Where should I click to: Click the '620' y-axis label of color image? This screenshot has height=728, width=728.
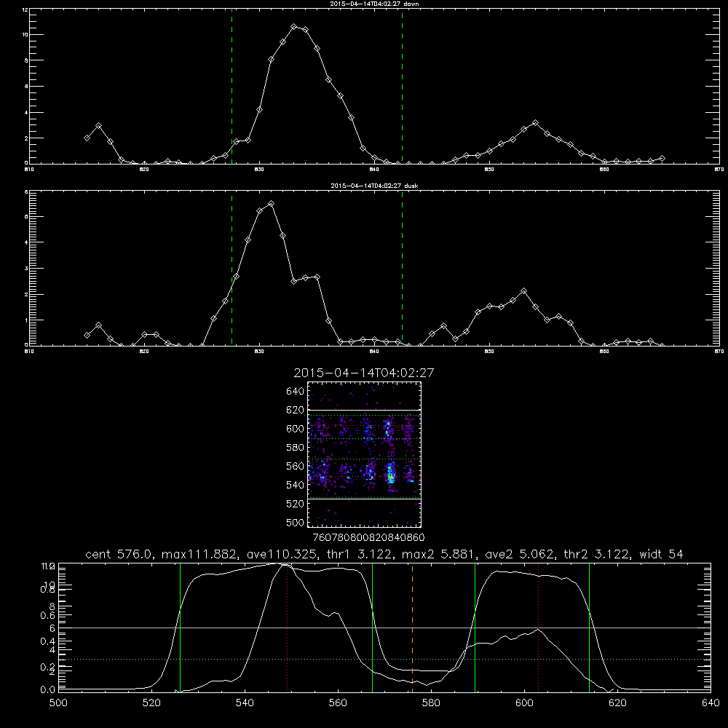[296, 410]
